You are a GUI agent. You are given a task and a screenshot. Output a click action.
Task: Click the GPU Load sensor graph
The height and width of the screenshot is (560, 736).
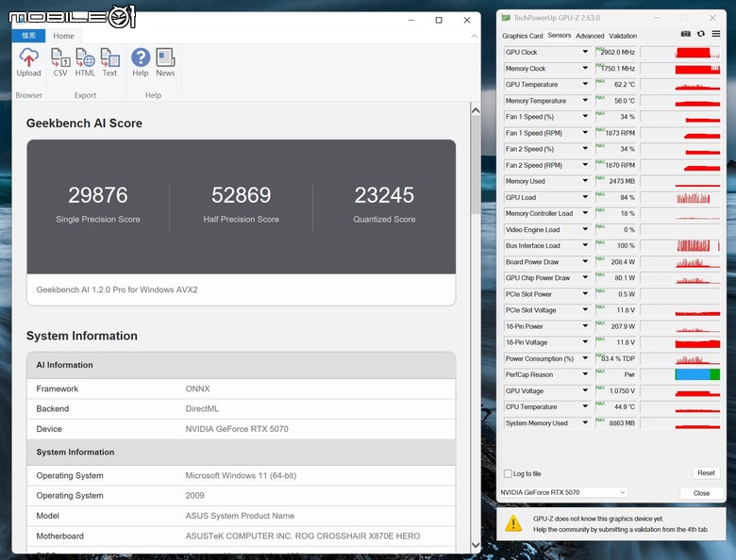pos(680,197)
